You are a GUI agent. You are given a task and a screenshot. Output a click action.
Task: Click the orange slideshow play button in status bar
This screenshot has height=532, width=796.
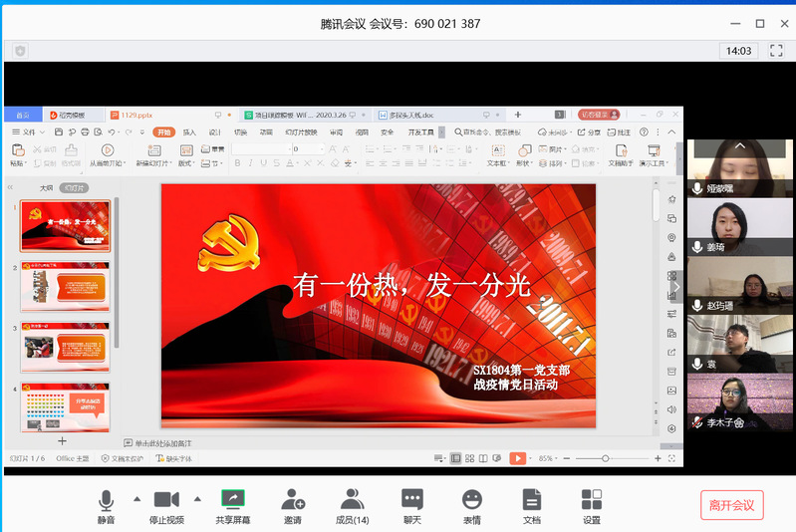pos(517,458)
